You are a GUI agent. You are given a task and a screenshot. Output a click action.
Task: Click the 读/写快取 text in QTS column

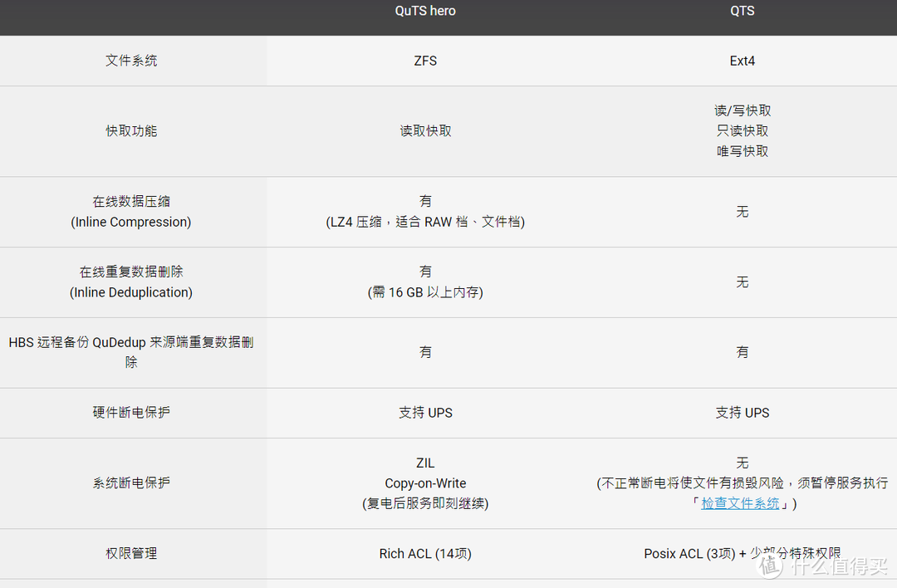click(x=742, y=110)
